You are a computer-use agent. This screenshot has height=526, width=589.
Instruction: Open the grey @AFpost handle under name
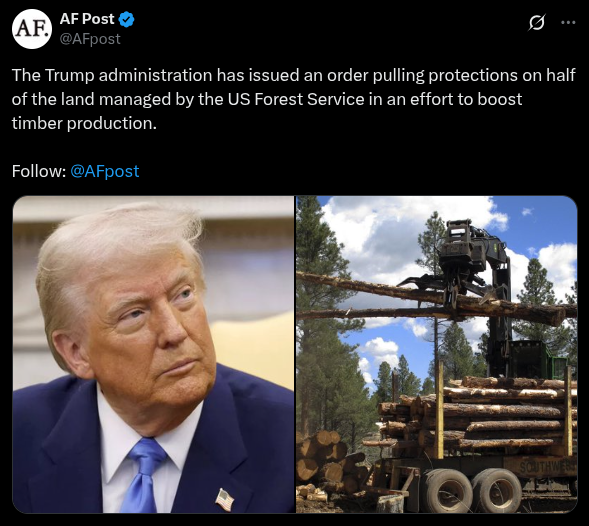[x=90, y=39]
